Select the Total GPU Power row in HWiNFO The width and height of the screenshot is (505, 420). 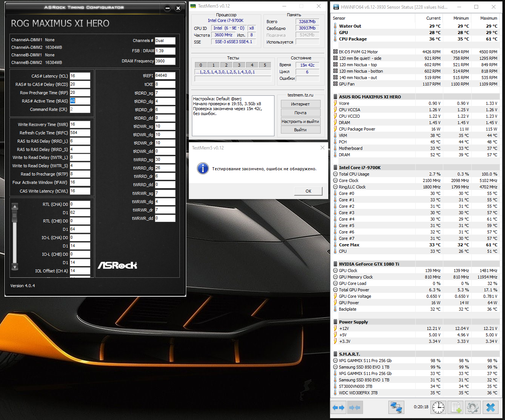pyautogui.click(x=416, y=290)
